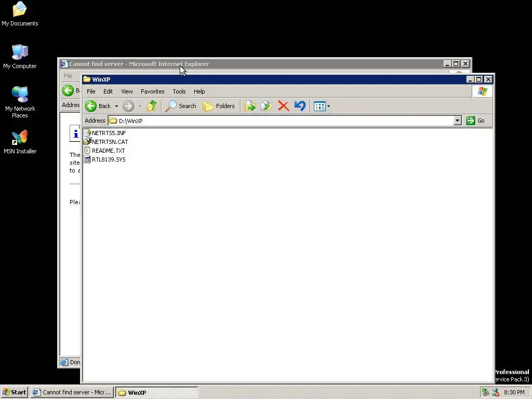The image size is (532, 399).
Task: Click the WinXP taskbar button
Action: point(157,393)
